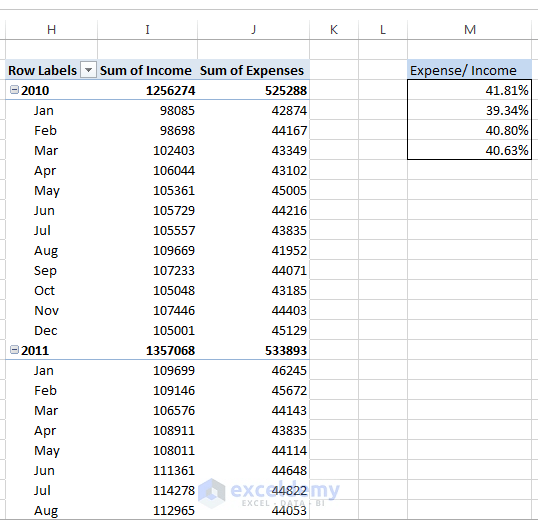Select income cell 105001
Viewport: 538px width, 520px height.
pyautogui.click(x=148, y=330)
